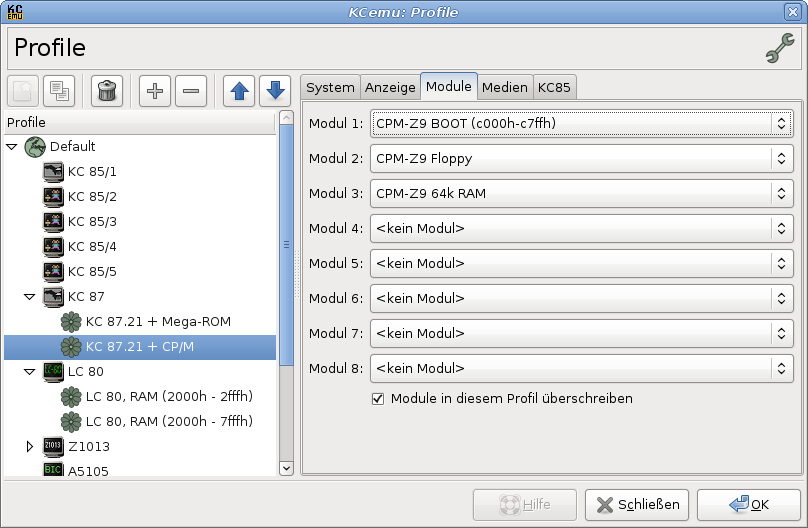
Task: Click the KC 85/4 computer icon
Action: 53,247
